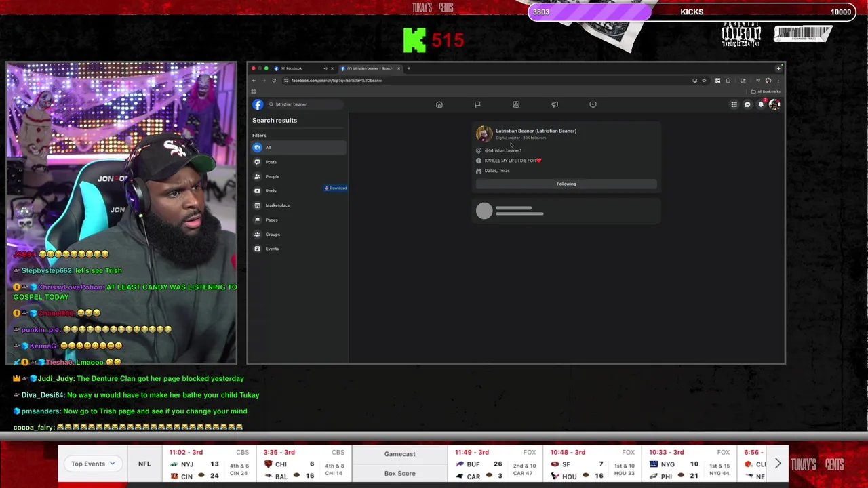Filter search results by Groups

click(x=299, y=235)
